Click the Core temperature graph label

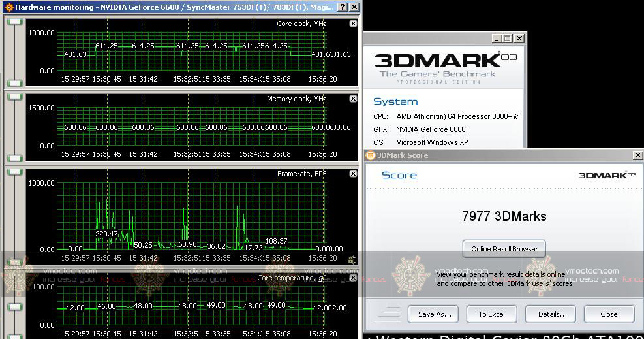pos(292,278)
